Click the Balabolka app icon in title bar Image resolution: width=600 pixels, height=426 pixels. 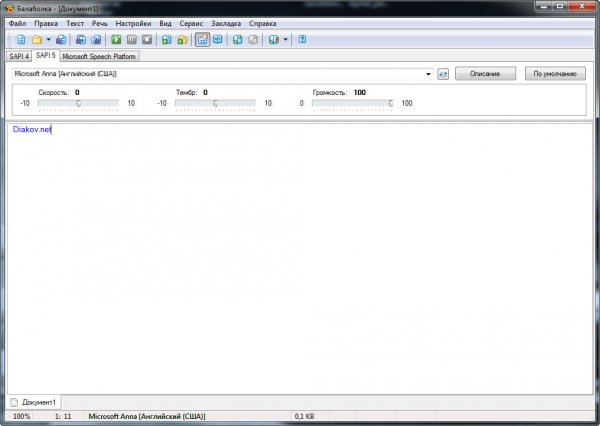point(10,8)
